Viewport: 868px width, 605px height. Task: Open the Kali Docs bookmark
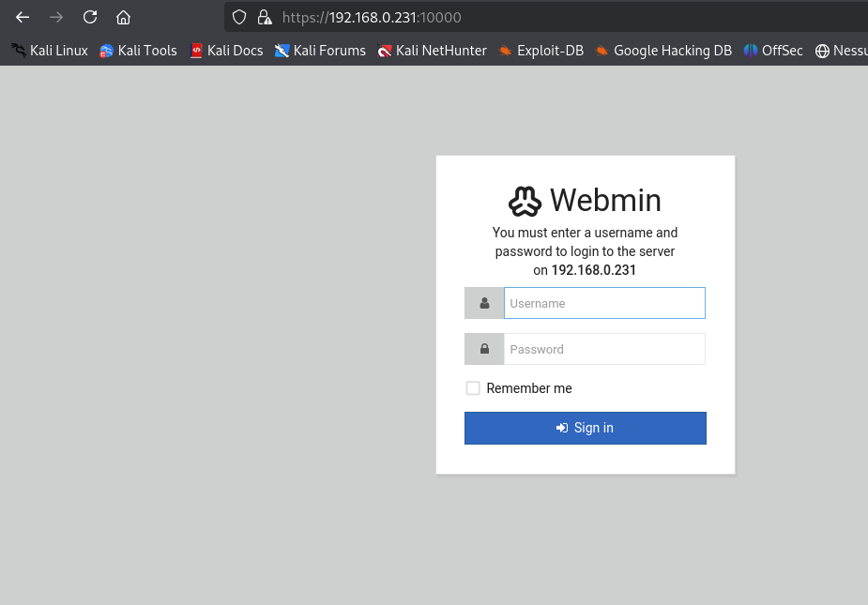[x=226, y=51]
